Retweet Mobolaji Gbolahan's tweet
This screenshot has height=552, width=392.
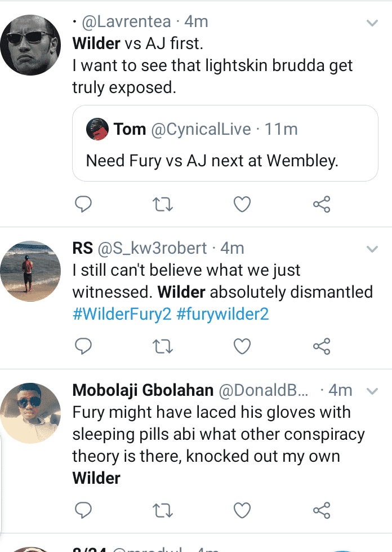pyautogui.click(x=163, y=510)
